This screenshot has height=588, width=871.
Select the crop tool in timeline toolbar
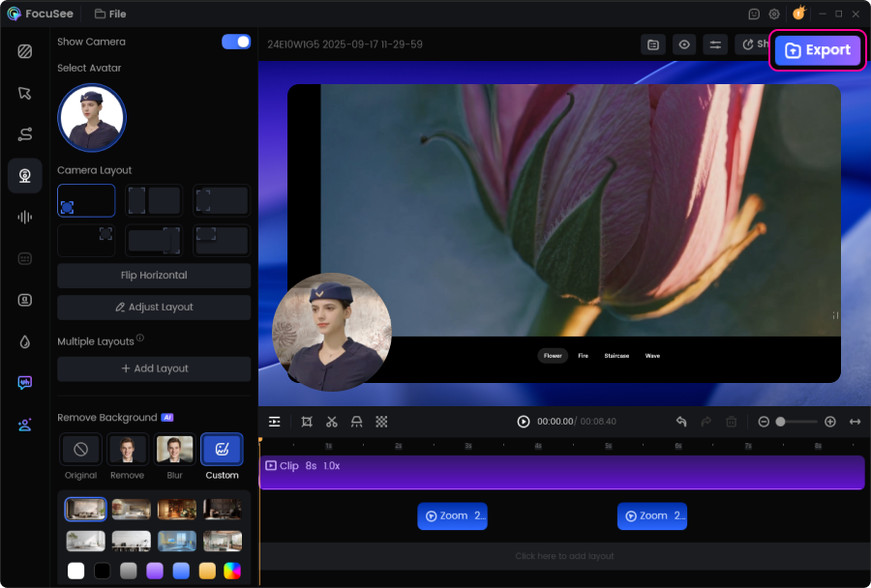point(307,422)
